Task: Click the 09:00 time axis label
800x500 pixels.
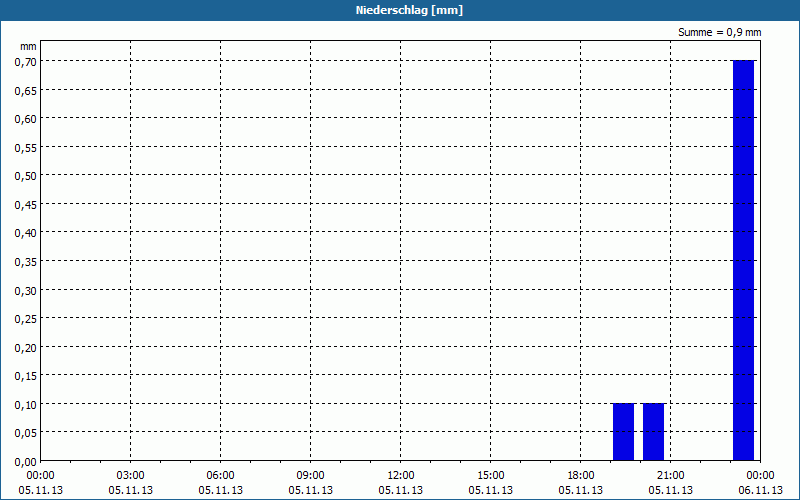Action: coord(311,475)
